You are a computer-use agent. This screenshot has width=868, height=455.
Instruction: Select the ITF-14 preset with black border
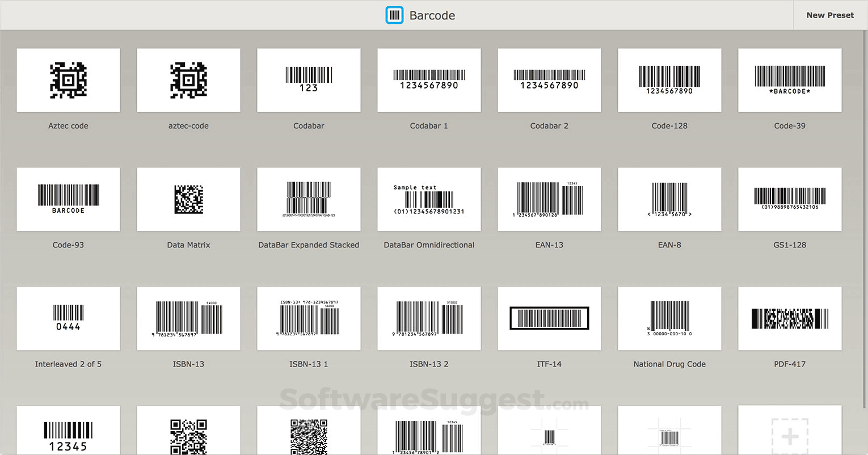(549, 318)
